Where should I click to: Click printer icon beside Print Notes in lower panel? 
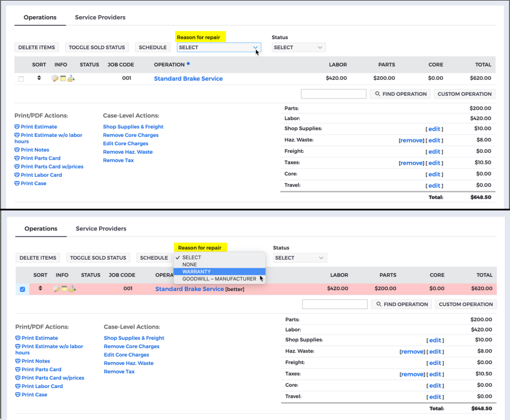tap(18, 361)
